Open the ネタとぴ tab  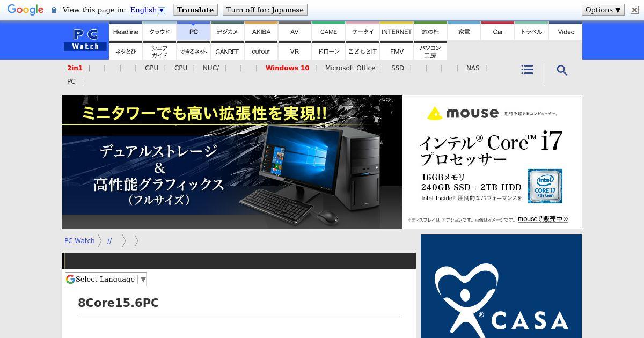click(126, 51)
